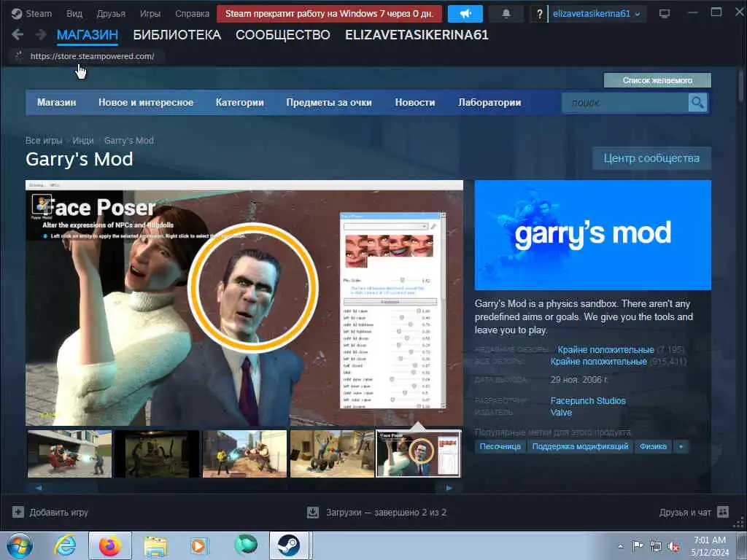Open the Все игры breadcrumb link
The image size is (747, 560).
(x=44, y=141)
